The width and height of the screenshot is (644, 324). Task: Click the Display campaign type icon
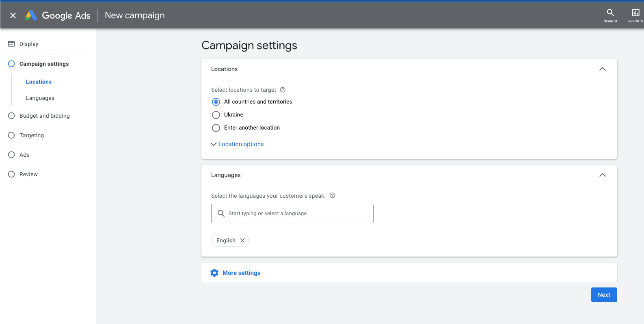pyautogui.click(x=11, y=44)
